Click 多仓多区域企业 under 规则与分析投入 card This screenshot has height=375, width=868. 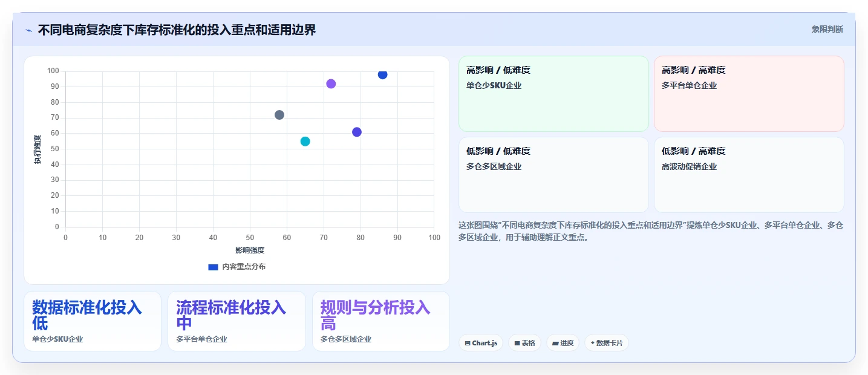click(346, 339)
